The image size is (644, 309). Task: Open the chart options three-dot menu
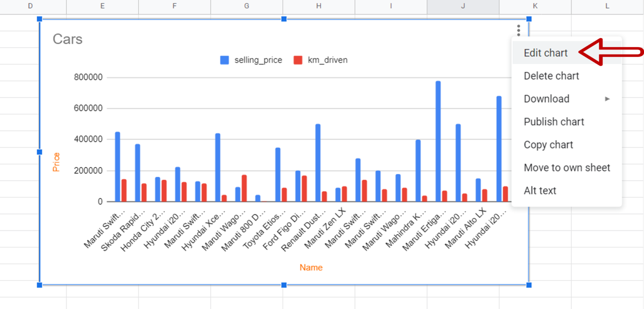pyautogui.click(x=518, y=30)
